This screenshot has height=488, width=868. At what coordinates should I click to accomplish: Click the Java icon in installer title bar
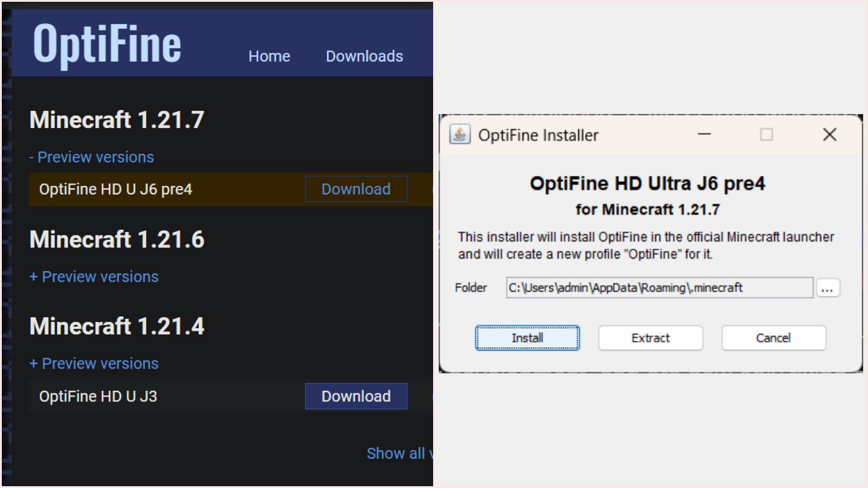(460, 135)
